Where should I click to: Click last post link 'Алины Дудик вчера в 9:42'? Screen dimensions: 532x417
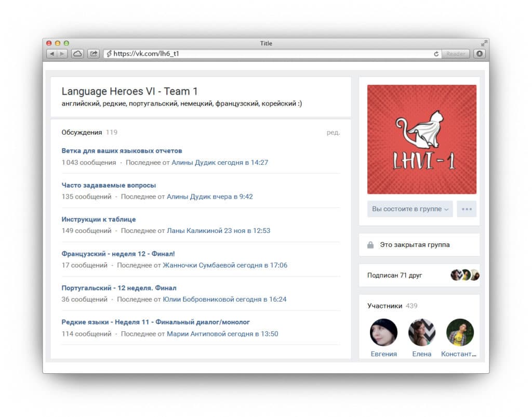(210, 197)
